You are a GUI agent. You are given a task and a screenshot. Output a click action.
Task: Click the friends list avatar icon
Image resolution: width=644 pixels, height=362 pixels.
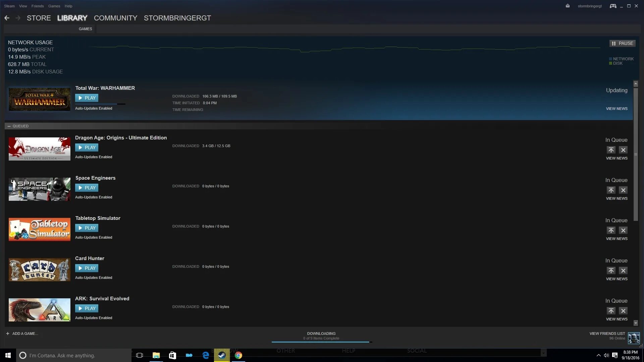(634, 338)
